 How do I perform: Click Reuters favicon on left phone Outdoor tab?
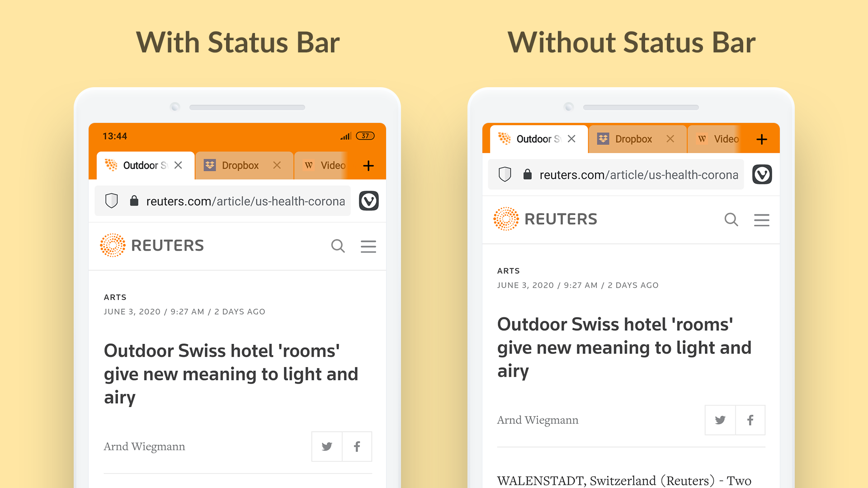click(111, 165)
